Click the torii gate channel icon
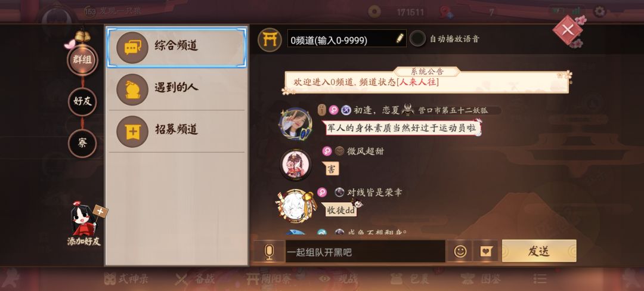The width and height of the screenshot is (644, 291). tap(270, 40)
